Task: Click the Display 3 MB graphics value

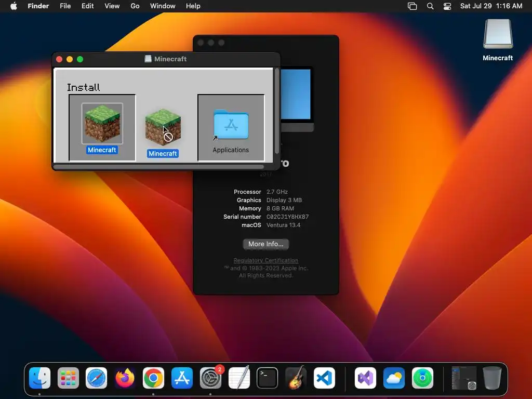Action: click(x=284, y=200)
